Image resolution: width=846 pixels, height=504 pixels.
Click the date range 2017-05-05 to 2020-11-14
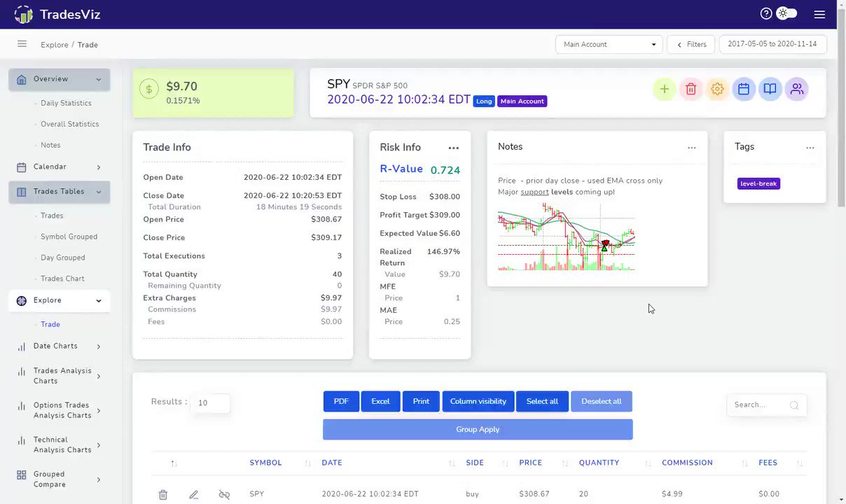pyautogui.click(x=772, y=44)
